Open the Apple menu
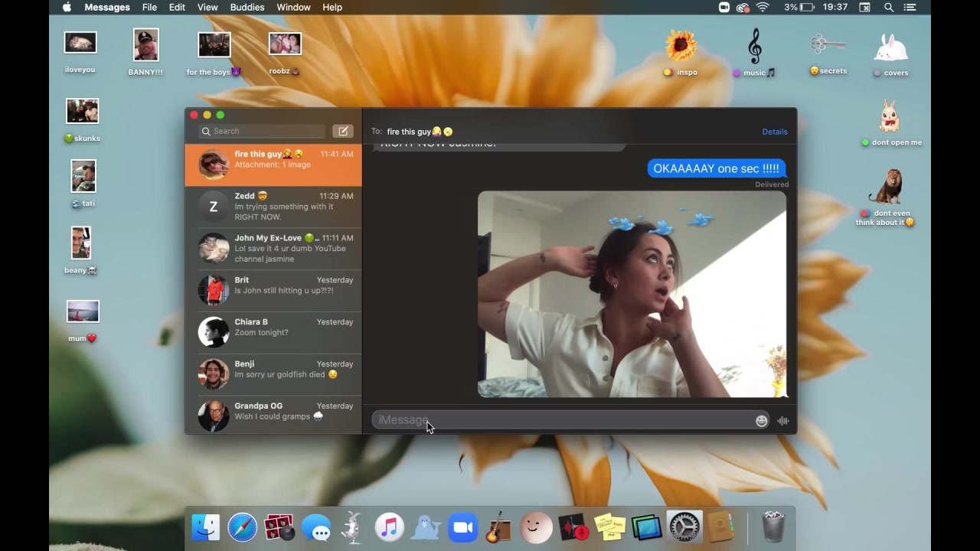This screenshot has width=980, height=551. pos(67,8)
